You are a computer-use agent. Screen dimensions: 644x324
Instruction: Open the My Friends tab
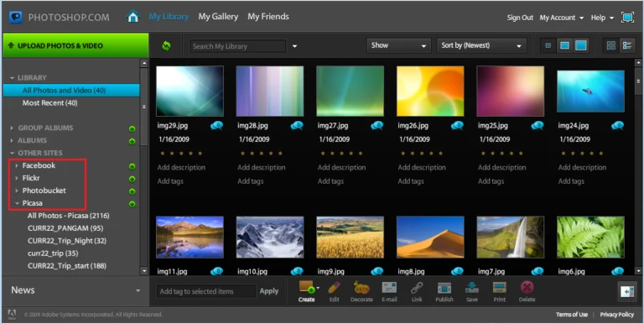(x=268, y=17)
